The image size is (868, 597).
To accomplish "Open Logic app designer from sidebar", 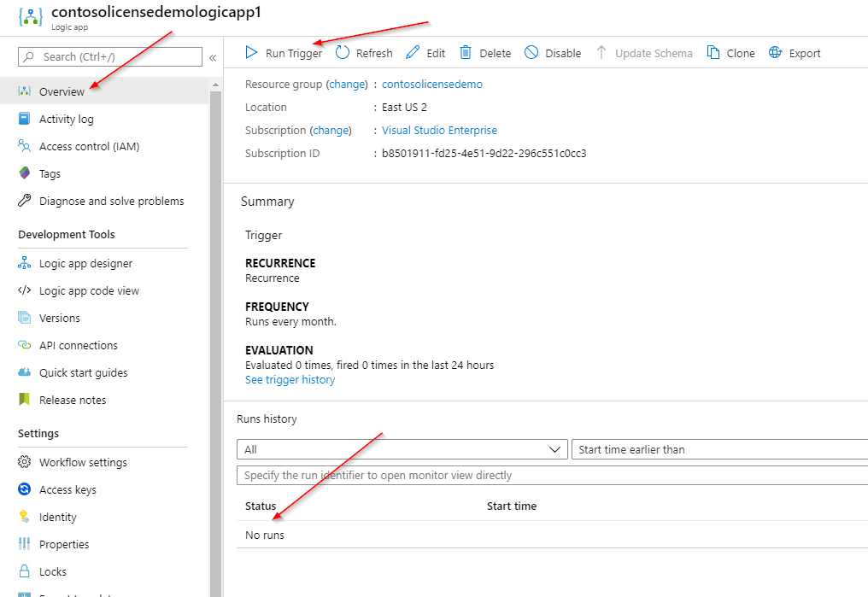I will point(85,264).
